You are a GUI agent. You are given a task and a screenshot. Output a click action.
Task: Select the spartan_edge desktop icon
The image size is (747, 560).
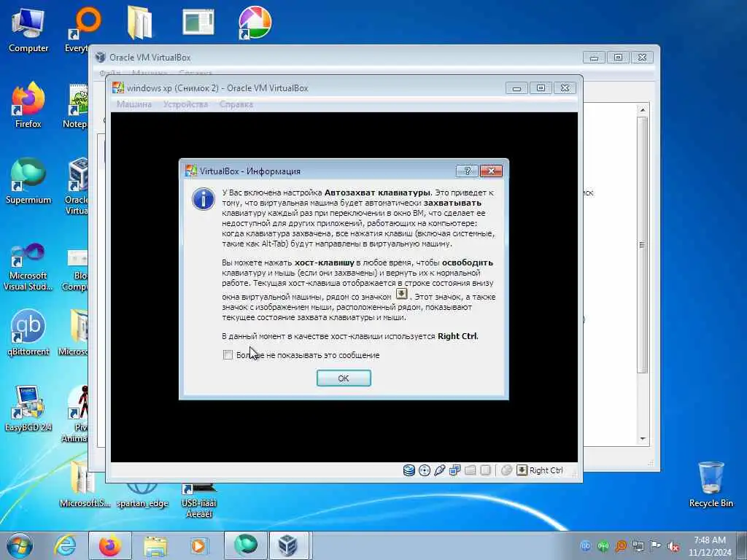point(142,495)
